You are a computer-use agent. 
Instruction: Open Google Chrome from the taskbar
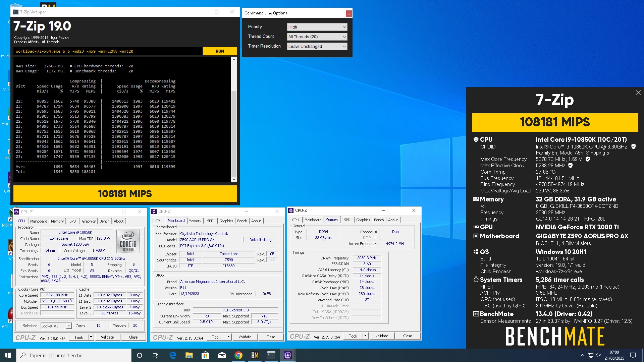click(x=238, y=355)
